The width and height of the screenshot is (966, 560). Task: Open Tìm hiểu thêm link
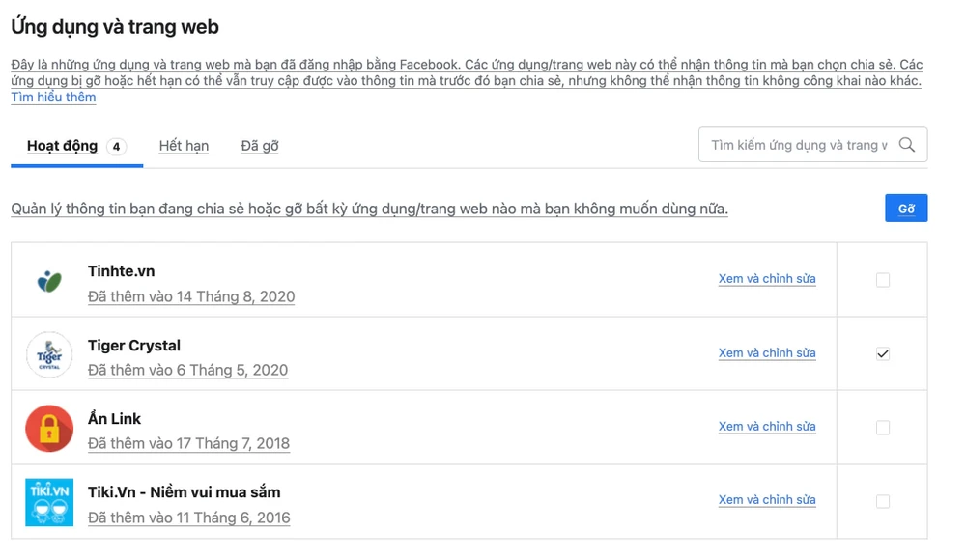[53, 97]
